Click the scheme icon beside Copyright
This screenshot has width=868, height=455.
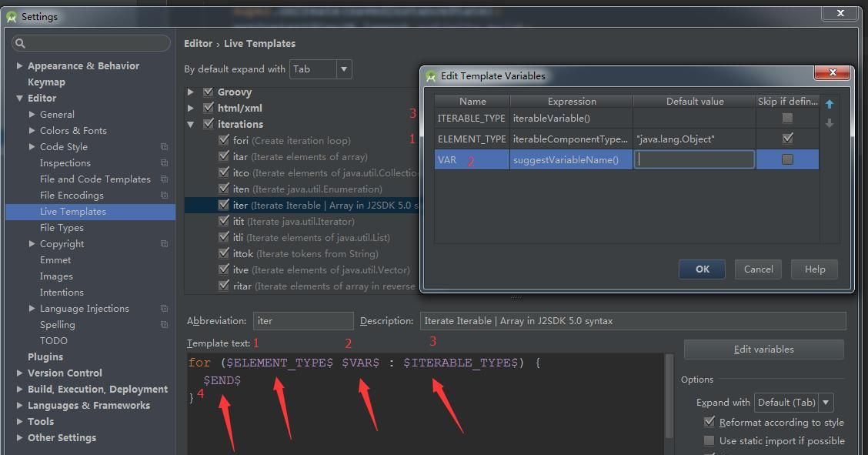164,243
